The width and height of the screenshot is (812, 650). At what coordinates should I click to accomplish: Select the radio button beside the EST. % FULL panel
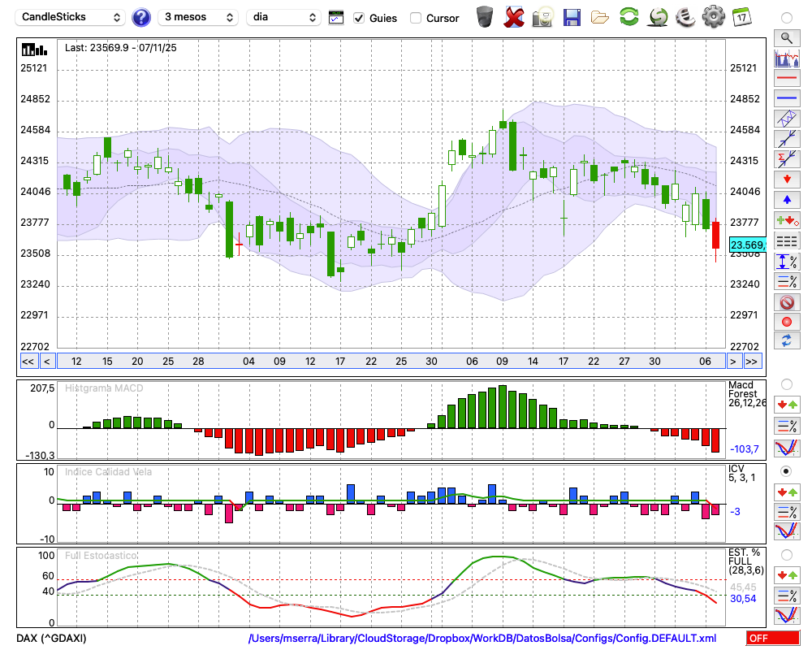click(786, 555)
